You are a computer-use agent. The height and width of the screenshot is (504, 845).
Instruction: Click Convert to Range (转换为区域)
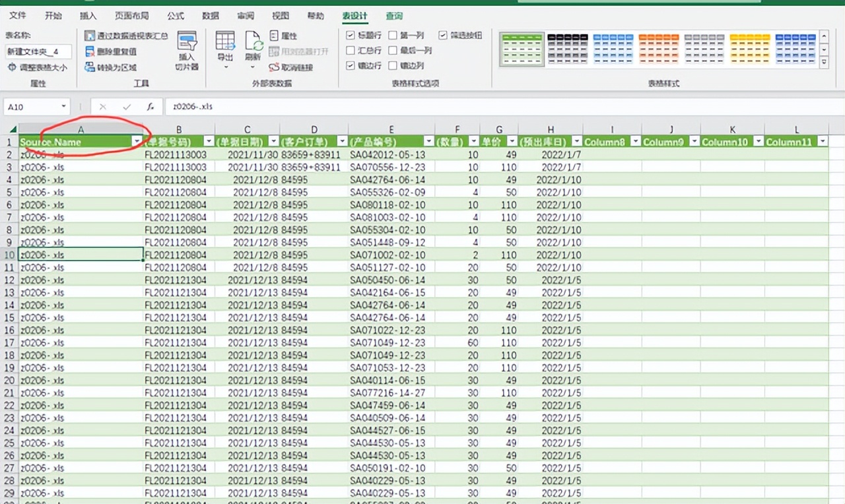[x=112, y=67]
